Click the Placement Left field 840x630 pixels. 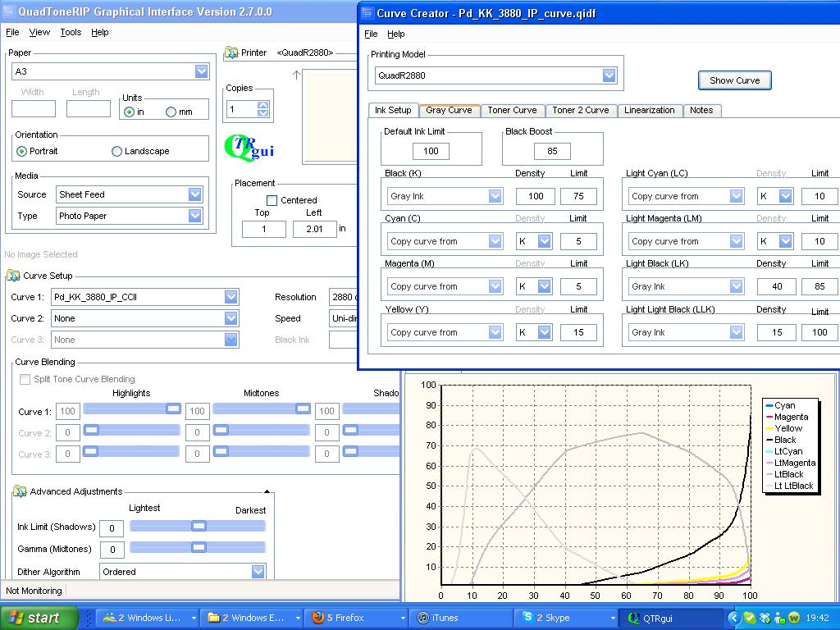click(x=314, y=229)
